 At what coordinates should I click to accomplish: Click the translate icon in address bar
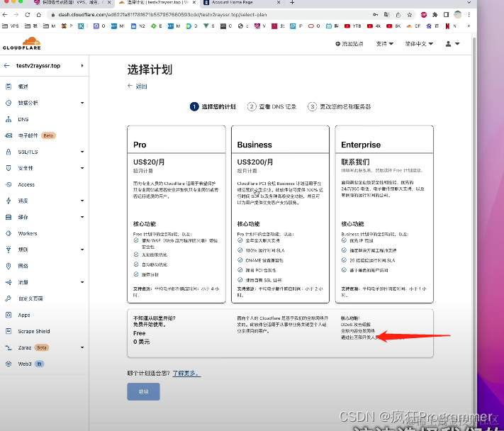(386, 15)
